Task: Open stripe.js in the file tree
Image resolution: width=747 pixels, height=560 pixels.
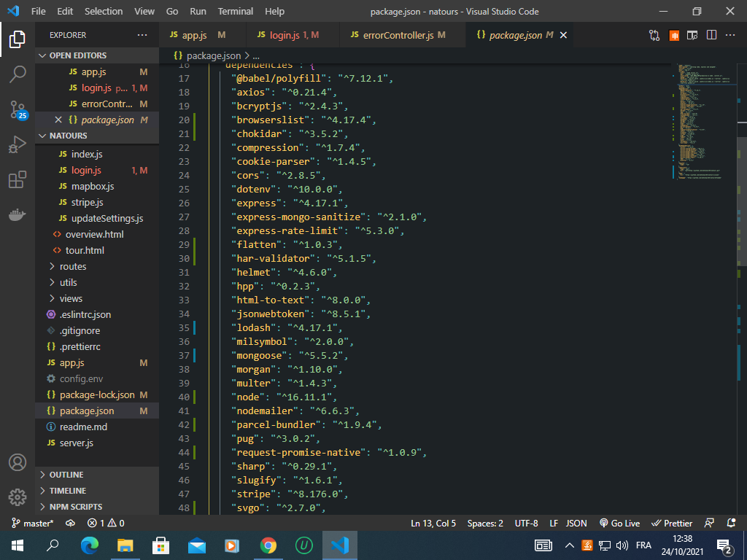Action: click(97, 203)
